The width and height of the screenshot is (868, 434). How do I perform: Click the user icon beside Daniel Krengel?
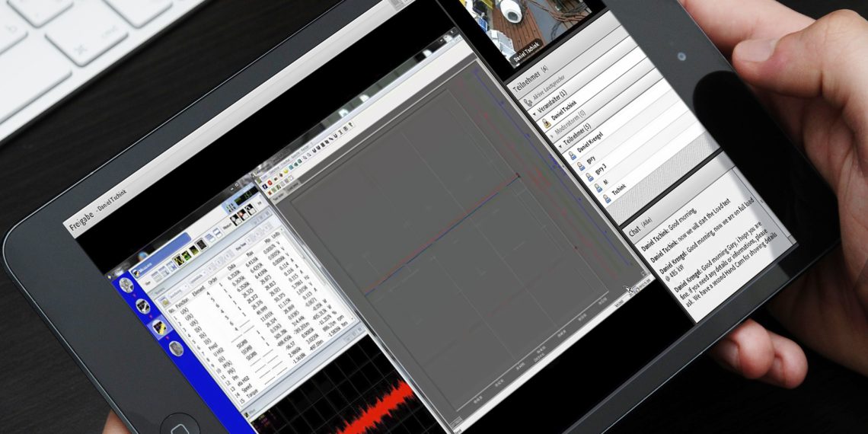[573, 155]
